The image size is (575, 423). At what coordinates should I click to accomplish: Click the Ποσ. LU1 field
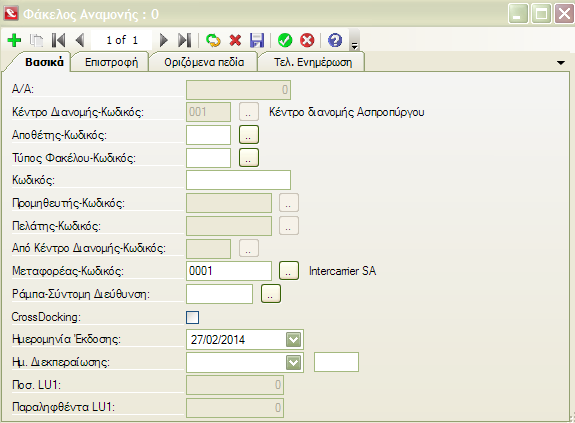point(235,385)
